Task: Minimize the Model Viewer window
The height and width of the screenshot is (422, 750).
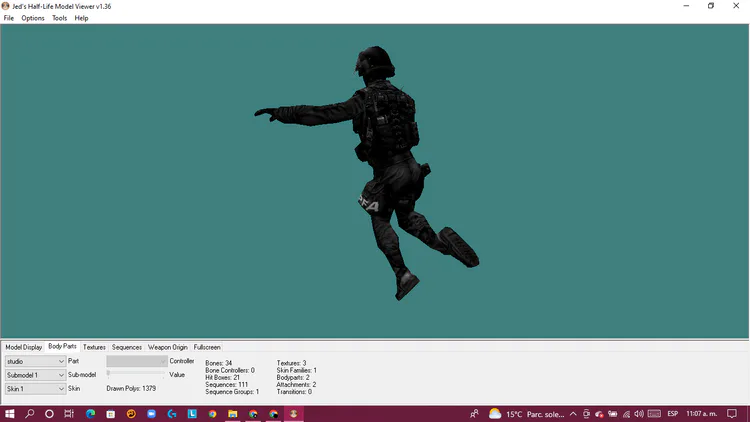Action: (x=686, y=6)
